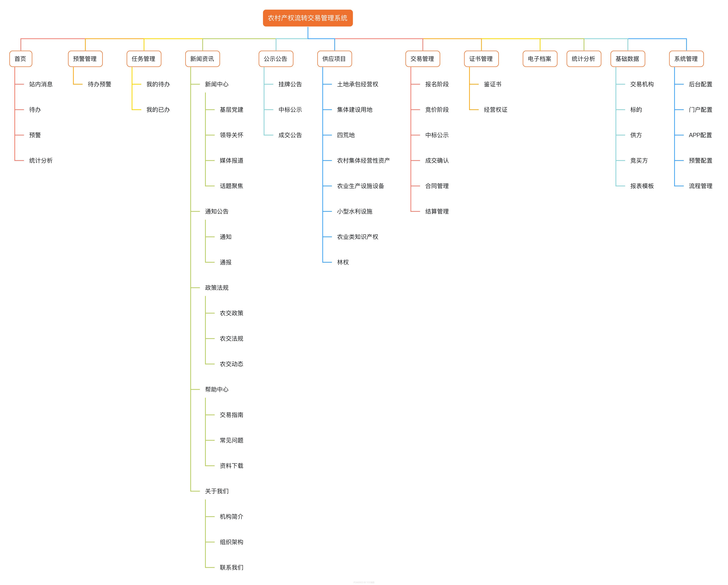Click the 帮助中心 branch item
728x585 pixels.
tap(216, 389)
